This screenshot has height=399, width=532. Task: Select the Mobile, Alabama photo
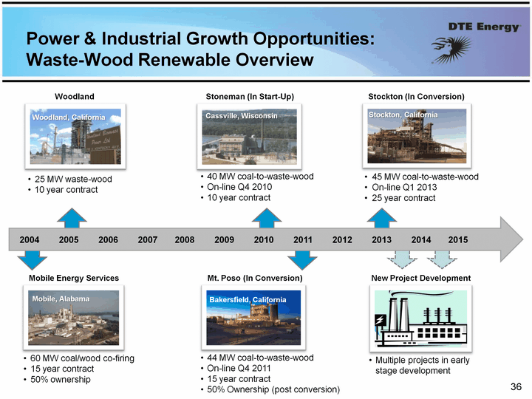(x=75, y=319)
